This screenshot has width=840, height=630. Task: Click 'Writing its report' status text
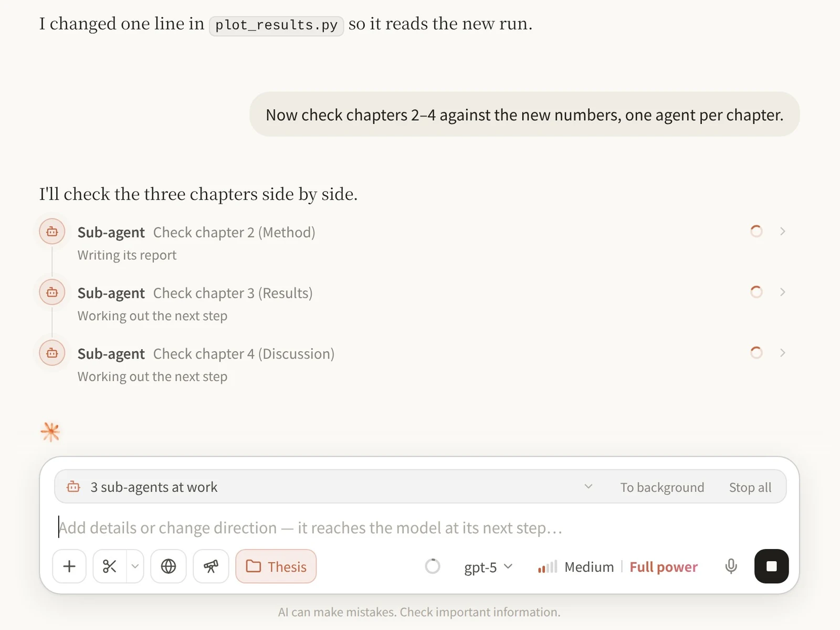(x=127, y=255)
